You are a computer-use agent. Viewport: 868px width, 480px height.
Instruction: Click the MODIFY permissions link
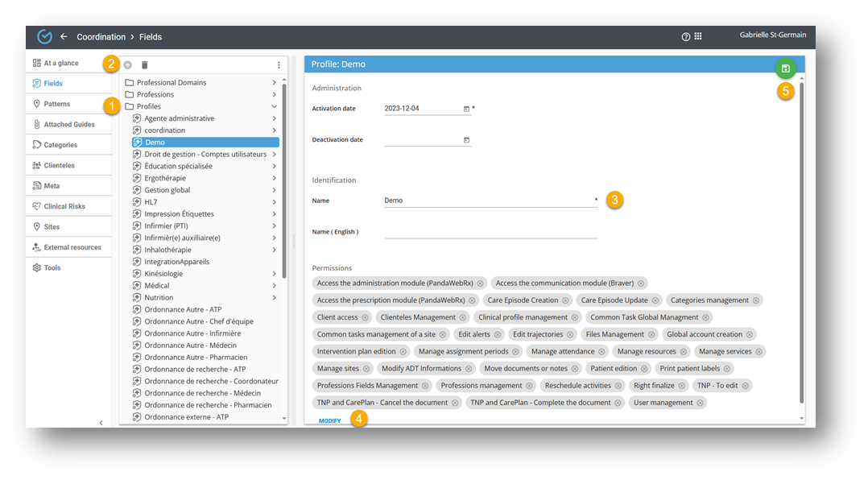pyautogui.click(x=329, y=420)
